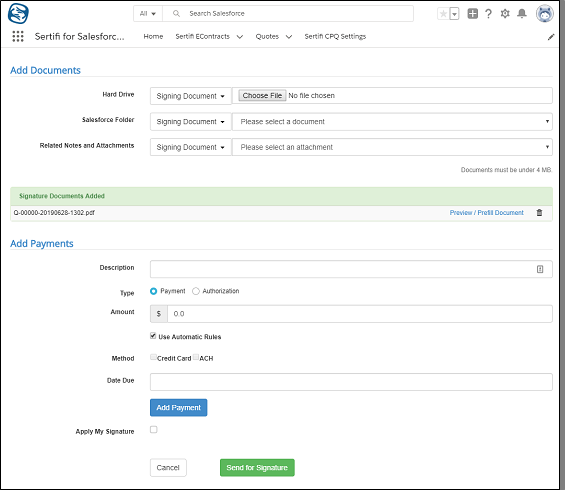Click the Add Documents heading
Screen dimensions: 565x490
pyautogui.click(x=45, y=70)
